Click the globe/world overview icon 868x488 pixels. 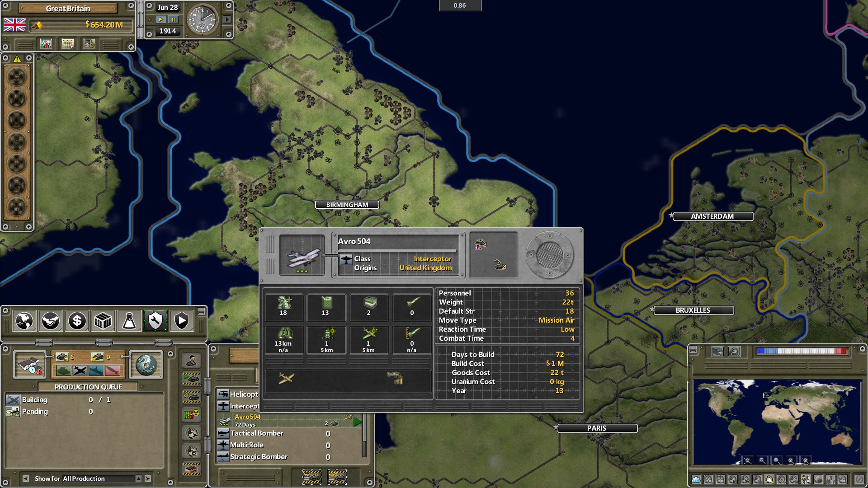(24, 321)
